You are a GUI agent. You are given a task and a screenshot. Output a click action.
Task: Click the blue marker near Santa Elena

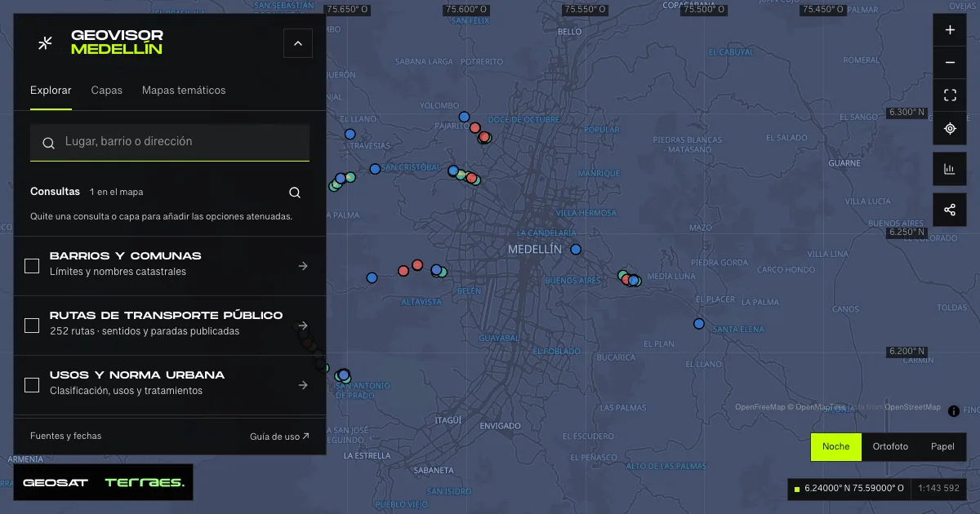coord(699,324)
